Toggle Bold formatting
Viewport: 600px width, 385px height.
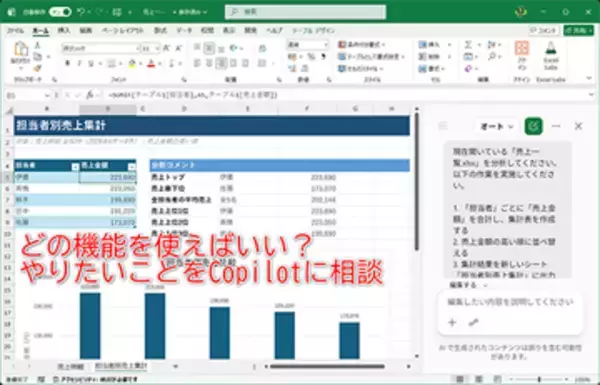pos(68,63)
